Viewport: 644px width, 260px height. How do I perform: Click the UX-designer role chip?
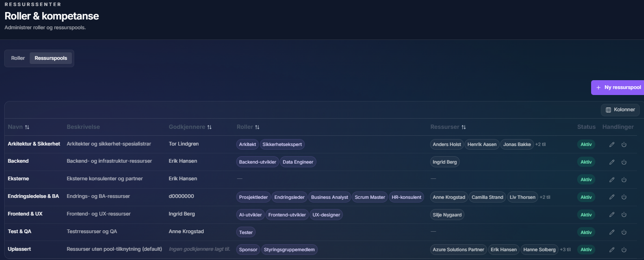[x=327, y=215]
